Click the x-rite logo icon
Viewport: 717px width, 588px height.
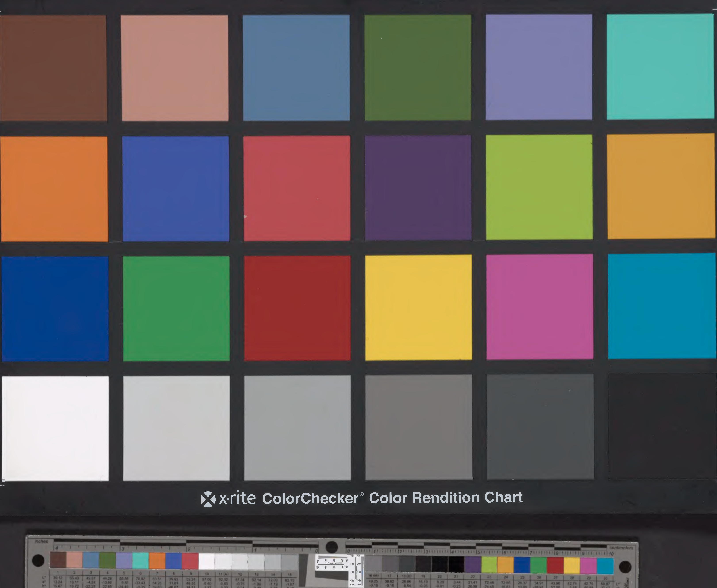(208, 499)
